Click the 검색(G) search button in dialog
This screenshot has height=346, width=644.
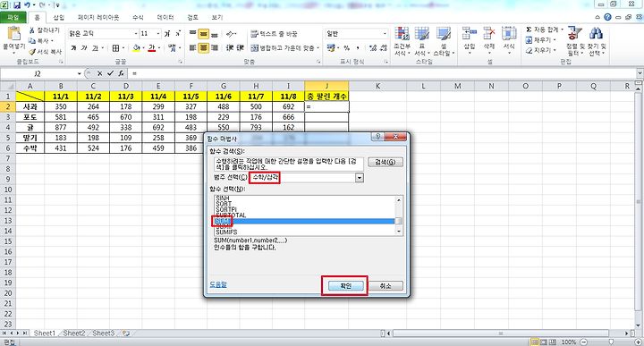pos(386,162)
